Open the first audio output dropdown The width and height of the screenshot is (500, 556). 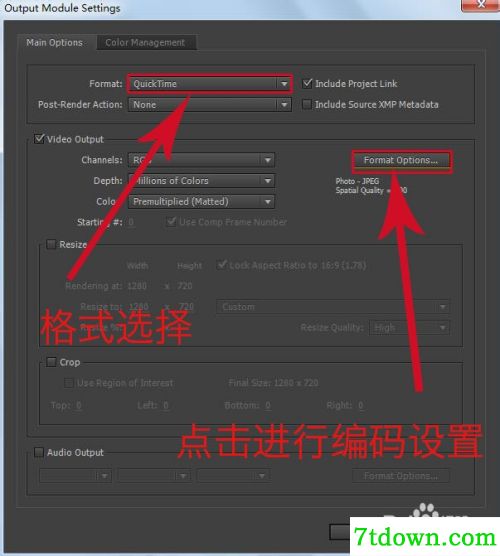(x=76, y=476)
